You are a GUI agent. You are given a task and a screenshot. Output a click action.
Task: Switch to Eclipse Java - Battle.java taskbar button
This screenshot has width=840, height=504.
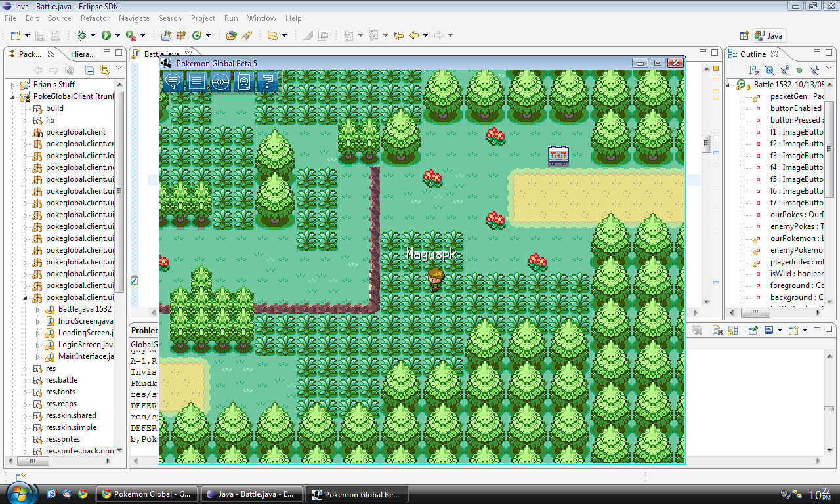(x=253, y=494)
